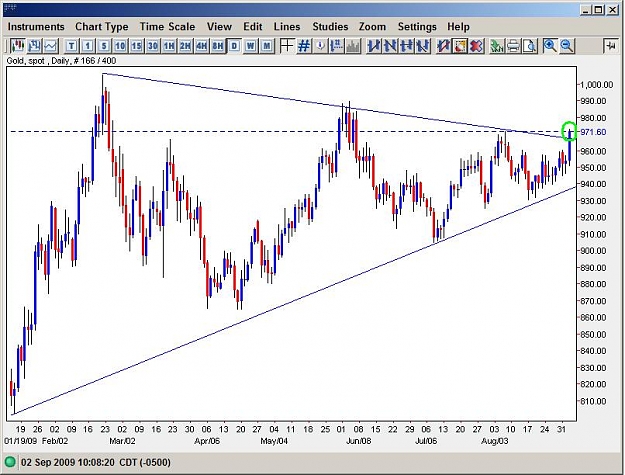Click the select lines marquee icon

pyautogui.click(x=460, y=46)
